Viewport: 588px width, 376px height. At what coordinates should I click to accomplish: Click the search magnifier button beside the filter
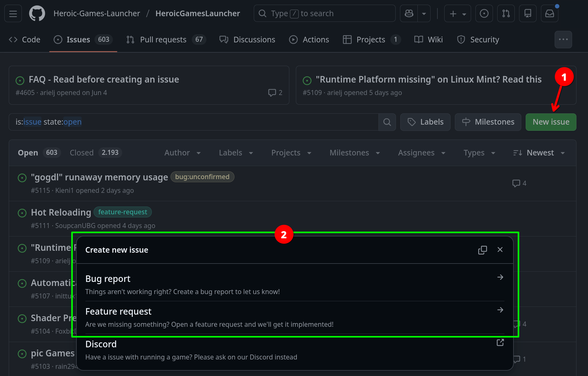(387, 122)
